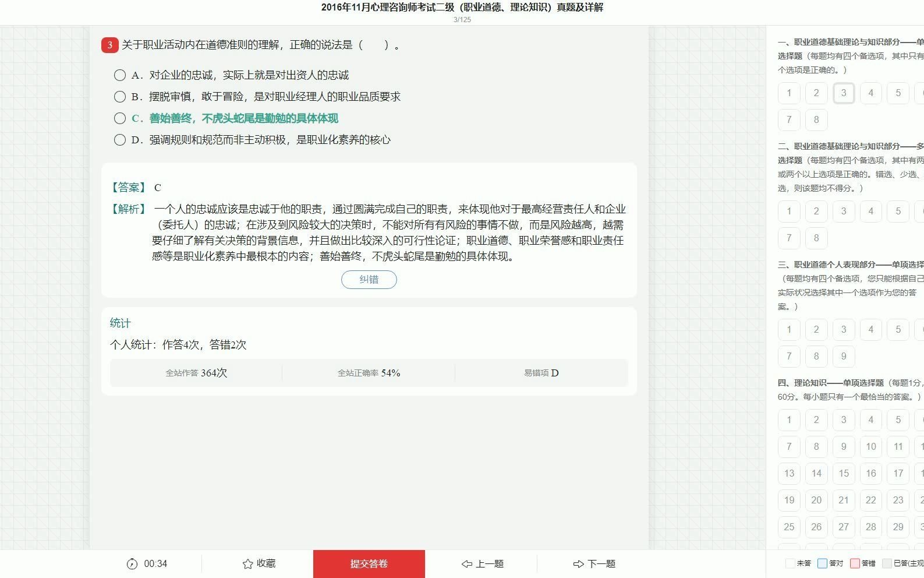Screen dimensions: 924x578
Task: Click the exam title 2016年11月心理咨询师考试二级
Action: [462, 8]
